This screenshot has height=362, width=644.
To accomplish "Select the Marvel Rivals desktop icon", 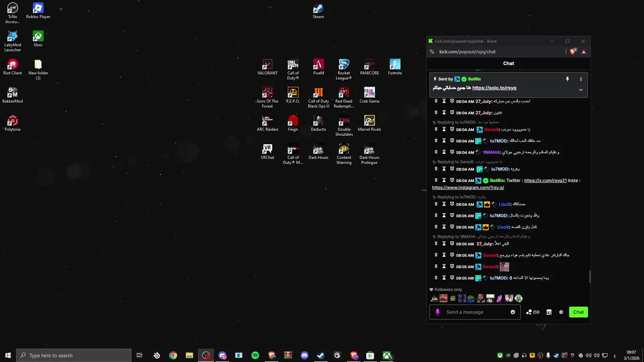I will pyautogui.click(x=369, y=124).
